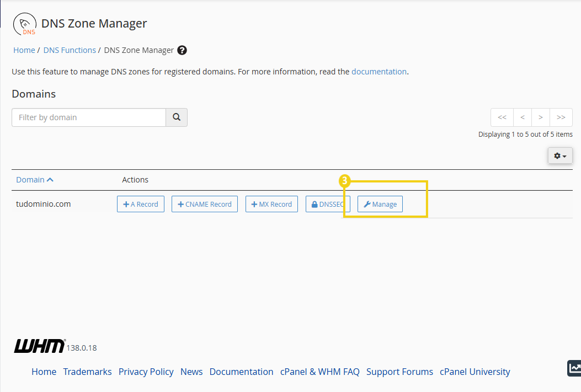Viewport: 581px width, 392px height.
Task: Visit the Support Forums link
Action: point(399,372)
